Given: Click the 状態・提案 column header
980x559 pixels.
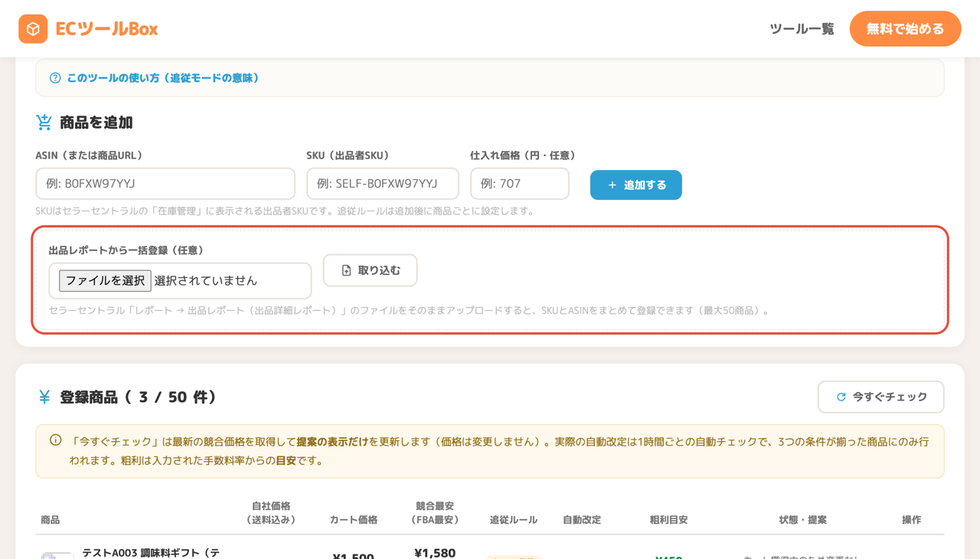Looking at the screenshot, I should tap(802, 520).
